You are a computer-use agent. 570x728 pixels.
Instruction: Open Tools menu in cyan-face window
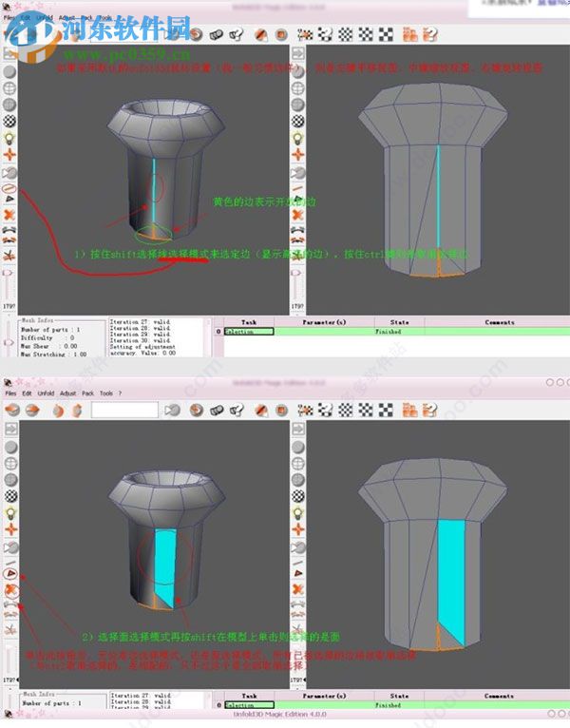tap(106, 393)
